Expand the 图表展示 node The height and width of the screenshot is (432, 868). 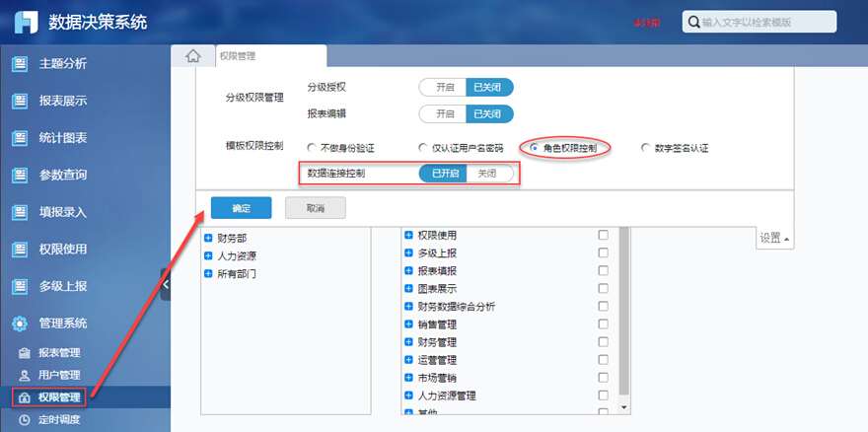(409, 289)
